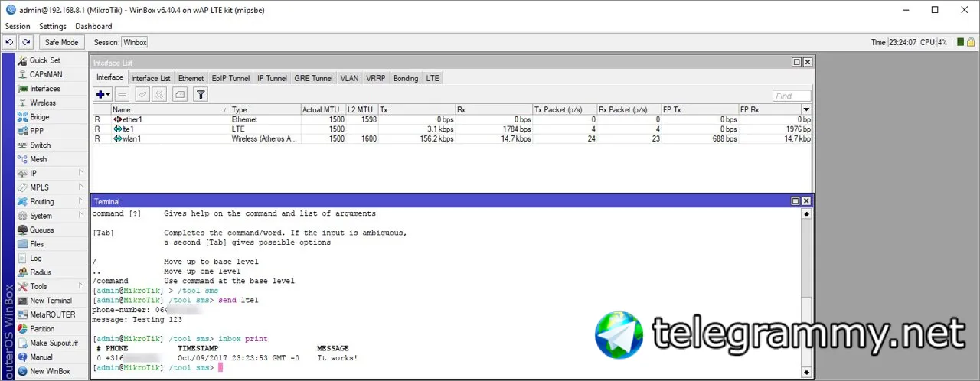This screenshot has height=381, width=980.
Task: Switch to the EoIP Tunnel tab
Action: [230, 78]
